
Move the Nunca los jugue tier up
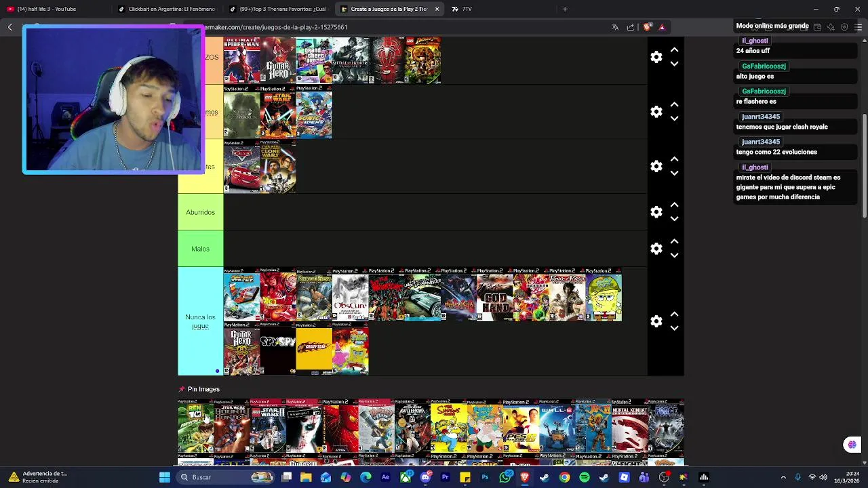[674, 314]
